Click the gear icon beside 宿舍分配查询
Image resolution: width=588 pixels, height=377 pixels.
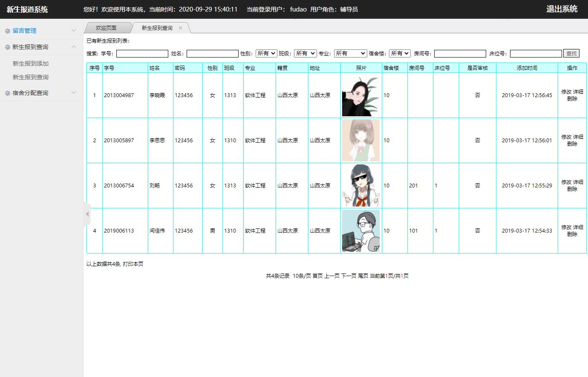[x=7, y=93]
